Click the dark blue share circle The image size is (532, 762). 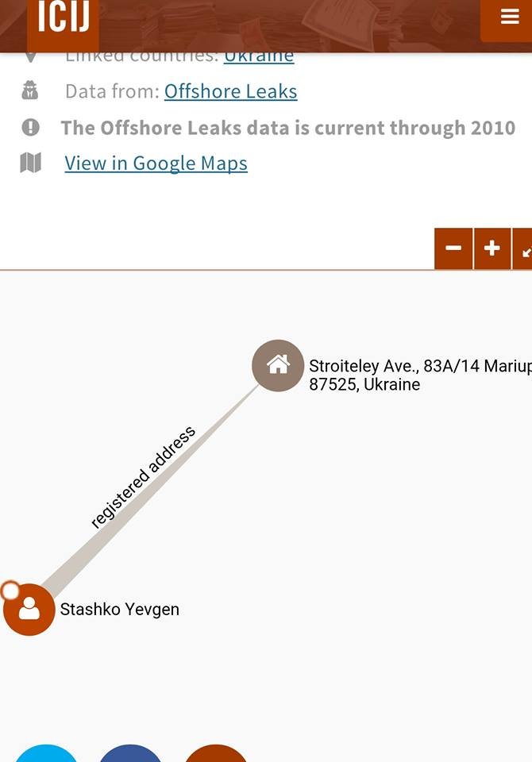click(130, 753)
